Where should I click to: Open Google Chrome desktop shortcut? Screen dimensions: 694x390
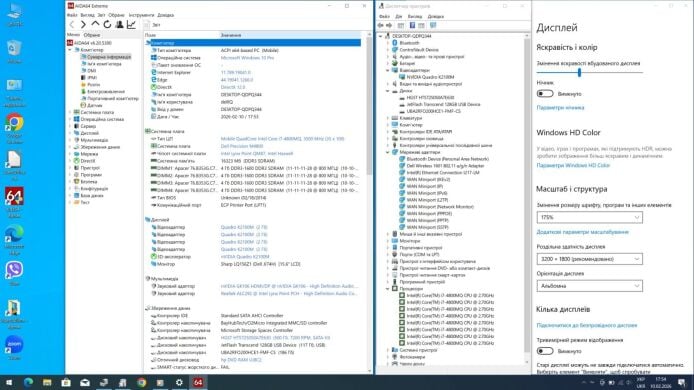pos(14,129)
